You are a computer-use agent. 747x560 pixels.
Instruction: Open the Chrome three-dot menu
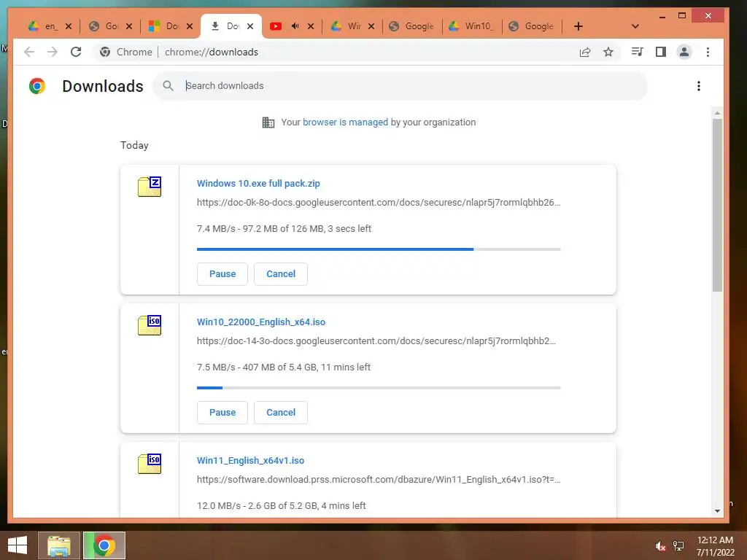click(x=708, y=52)
